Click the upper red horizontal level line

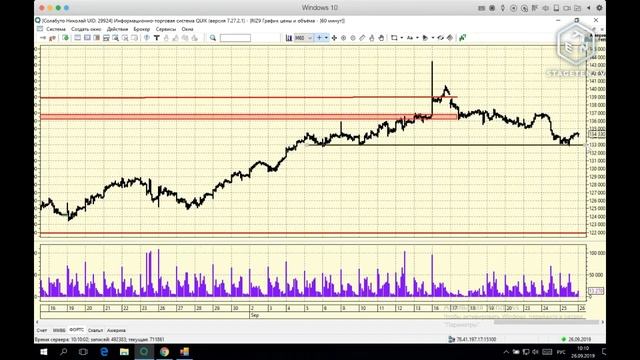pyautogui.click(x=249, y=97)
